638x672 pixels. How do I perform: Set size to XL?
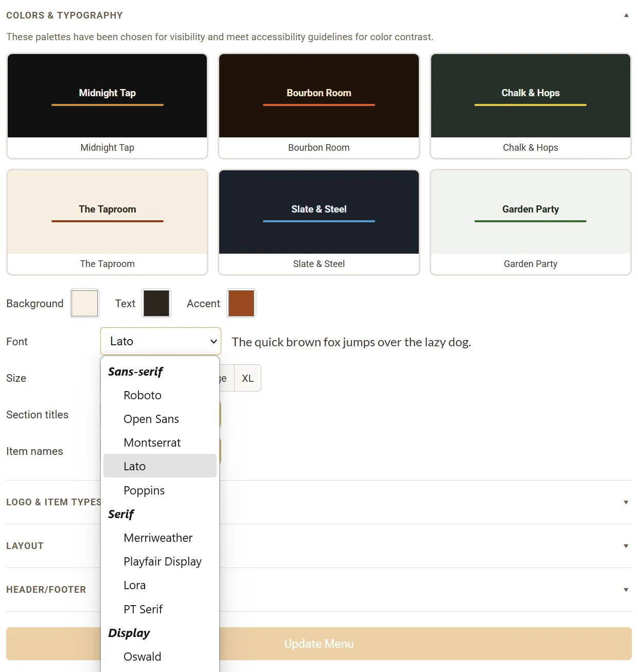point(247,378)
